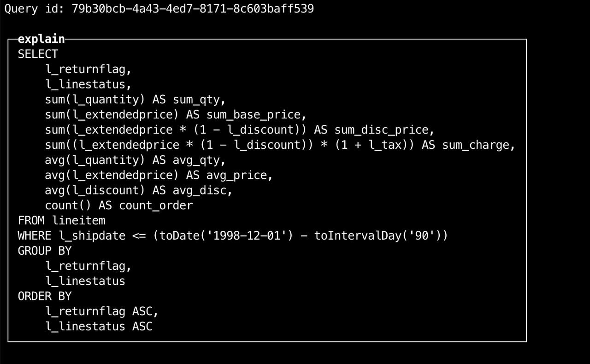590x364 pixels.
Task: Click the avg_qty alias
Action: [x=199, y=160]
